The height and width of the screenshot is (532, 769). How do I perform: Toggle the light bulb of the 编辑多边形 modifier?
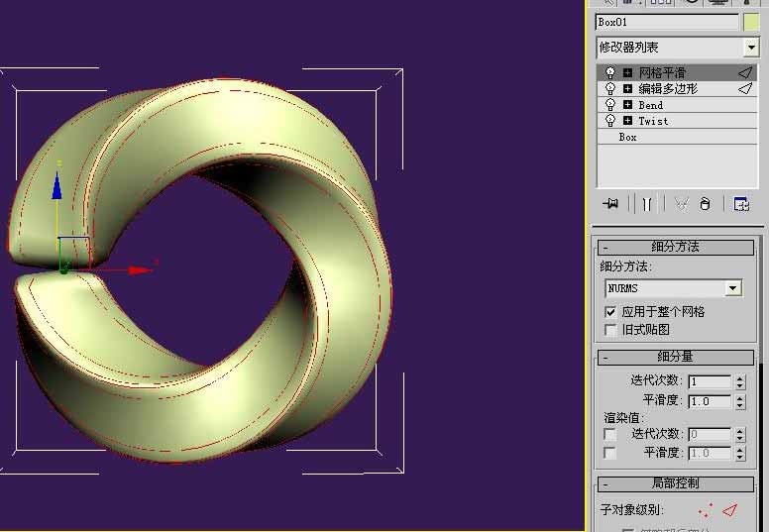[x=610, y=89]
